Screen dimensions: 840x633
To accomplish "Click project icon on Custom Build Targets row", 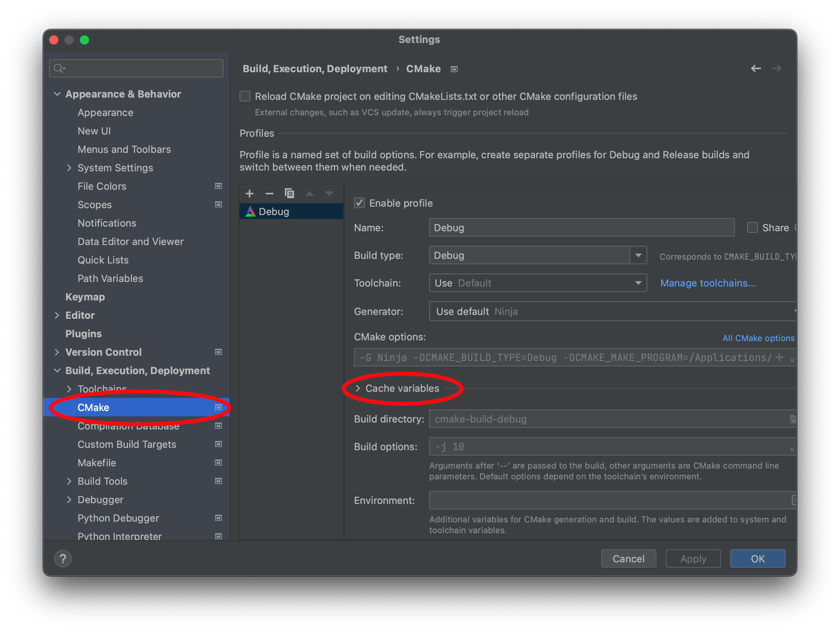I will [218, 444].
